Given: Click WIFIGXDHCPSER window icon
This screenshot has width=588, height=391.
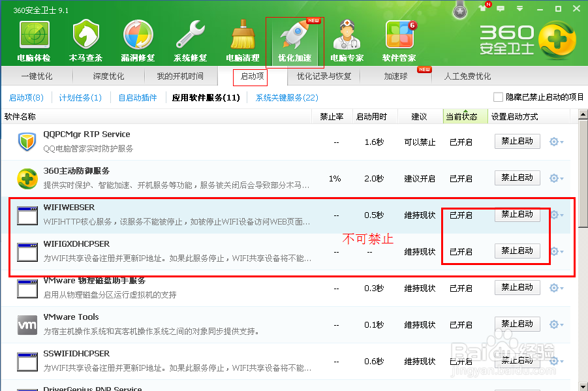Looking at the screenshot, I should [27, 252].
